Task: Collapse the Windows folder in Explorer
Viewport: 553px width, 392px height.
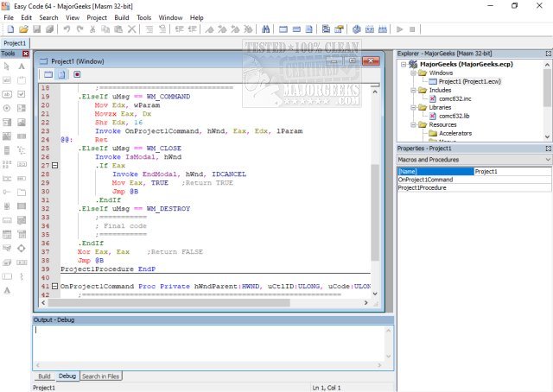Action: click(414, 73)
